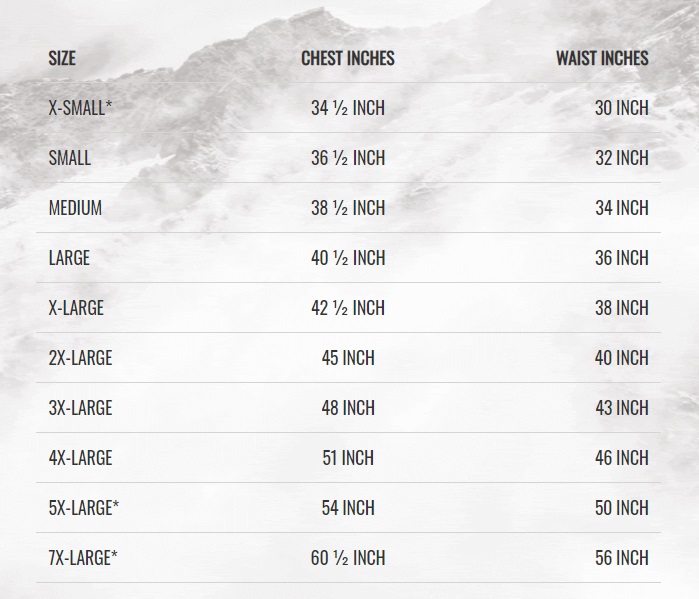Select the 2X-LARGE size label
Image resolution: width=699 pixels, height=599 pixels.
pyautogui.click(x=80, y=357)
